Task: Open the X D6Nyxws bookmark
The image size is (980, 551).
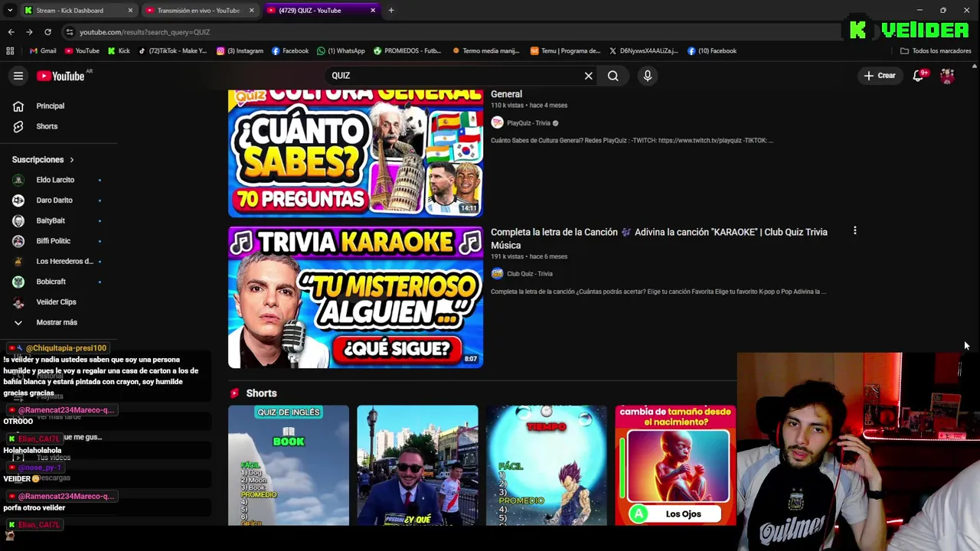Action: [643, 51]
